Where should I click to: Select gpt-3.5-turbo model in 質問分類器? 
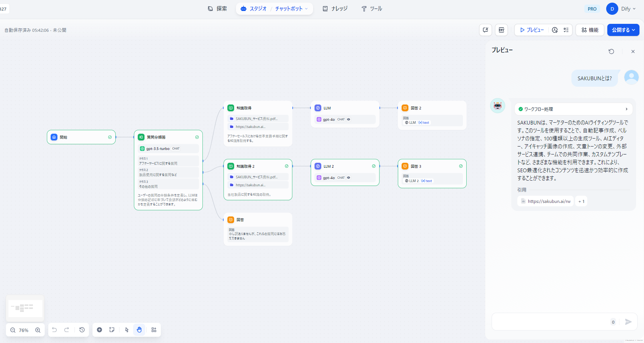pos(168,148)
